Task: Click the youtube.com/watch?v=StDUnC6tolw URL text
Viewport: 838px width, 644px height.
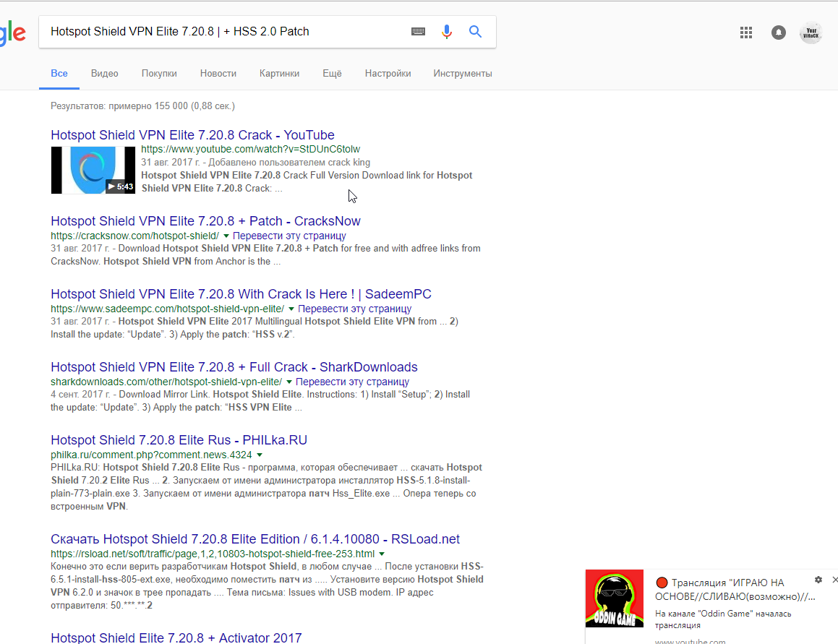Action: [x=251, y=149]
